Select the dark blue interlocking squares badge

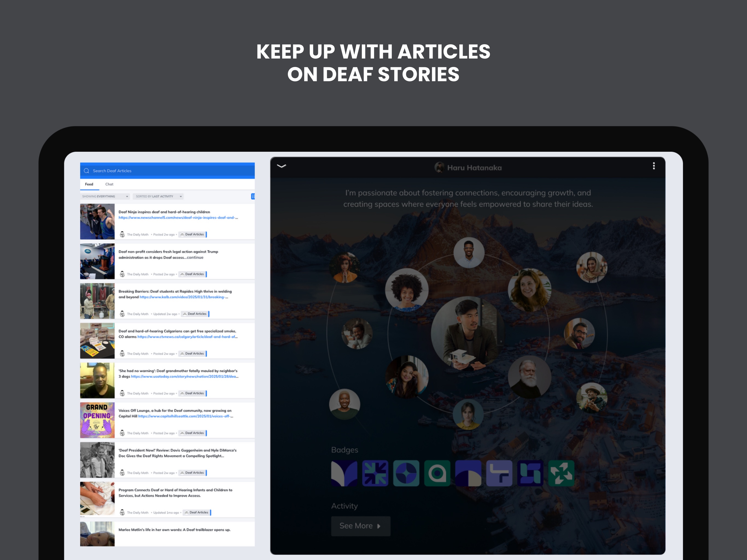pyautogui.click(x=530, y=473)
